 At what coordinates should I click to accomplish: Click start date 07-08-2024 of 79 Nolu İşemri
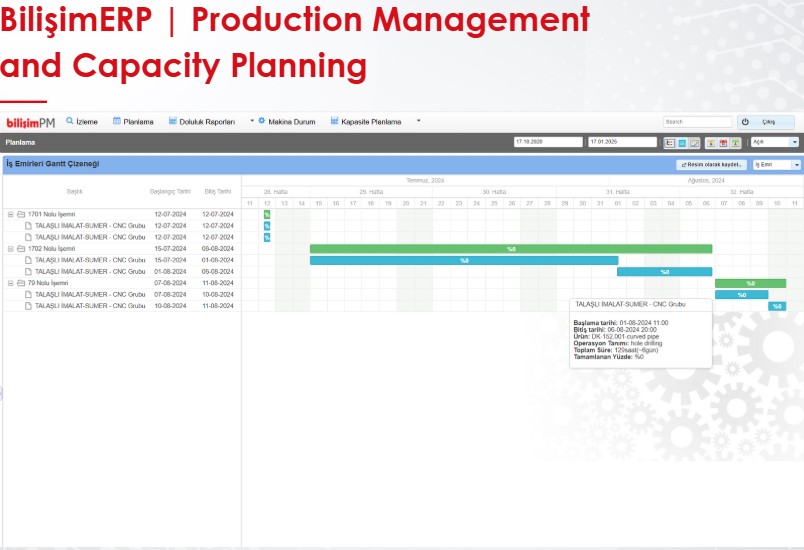[170, 283]
